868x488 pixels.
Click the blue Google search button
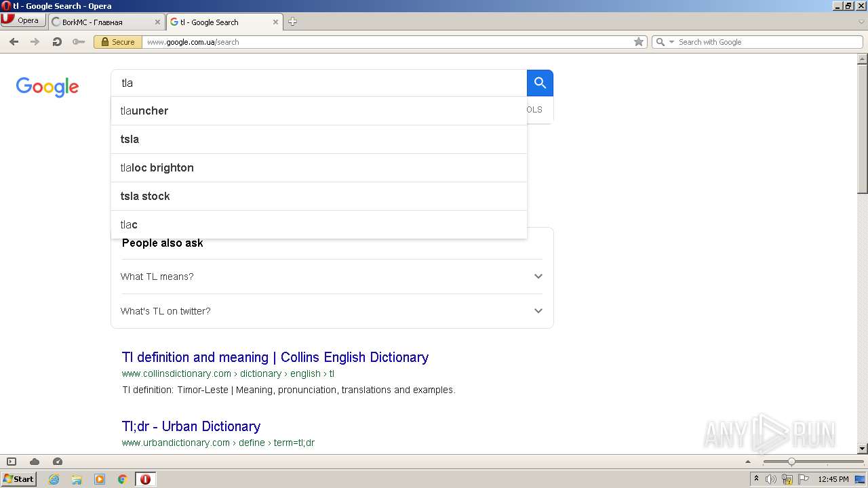pyautogui.click(x=540, y=83)
